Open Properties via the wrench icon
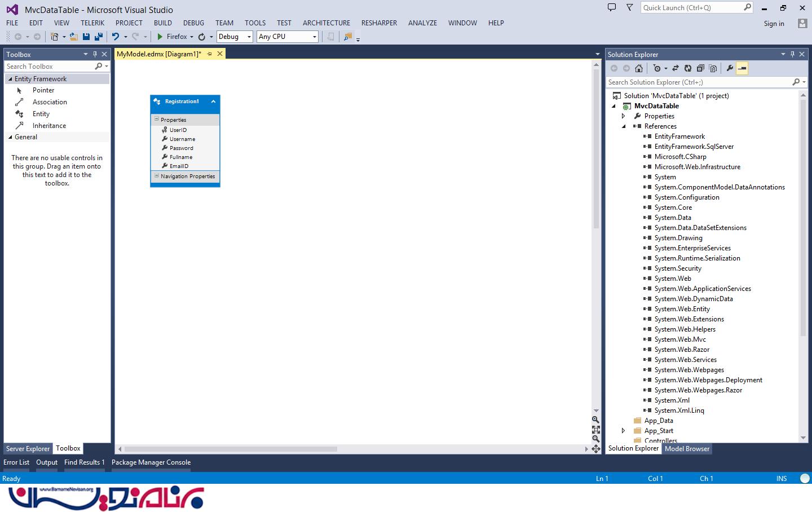Image resolution: width=812 pixels, height=512 pixels. coord(730,68)
